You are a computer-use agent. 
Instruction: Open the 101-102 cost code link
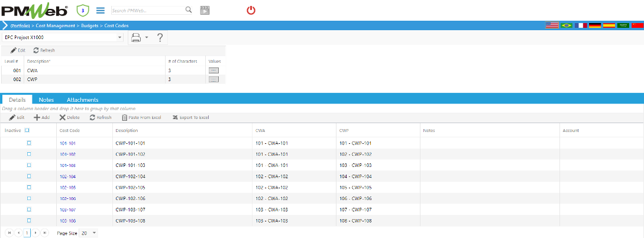(67, 154)
